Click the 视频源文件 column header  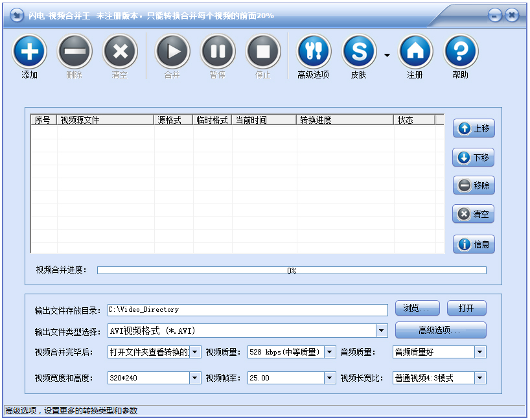coord(106,120)
